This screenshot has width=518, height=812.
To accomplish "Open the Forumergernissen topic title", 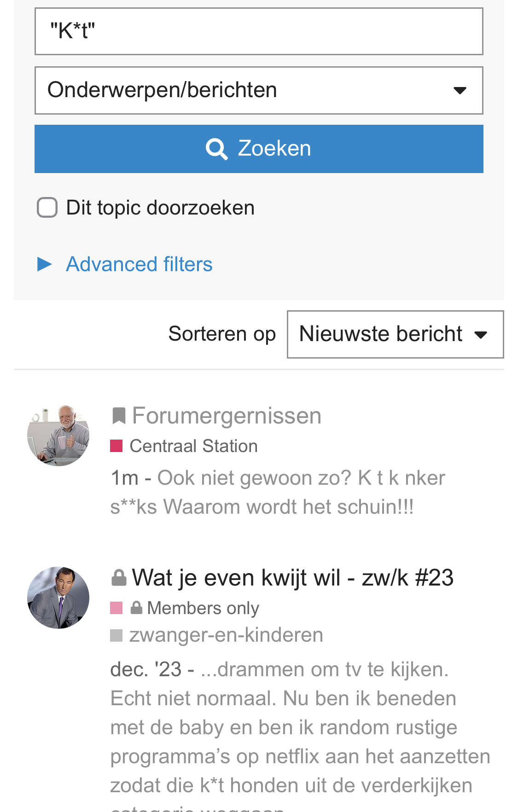I will [x=227, y=416].
